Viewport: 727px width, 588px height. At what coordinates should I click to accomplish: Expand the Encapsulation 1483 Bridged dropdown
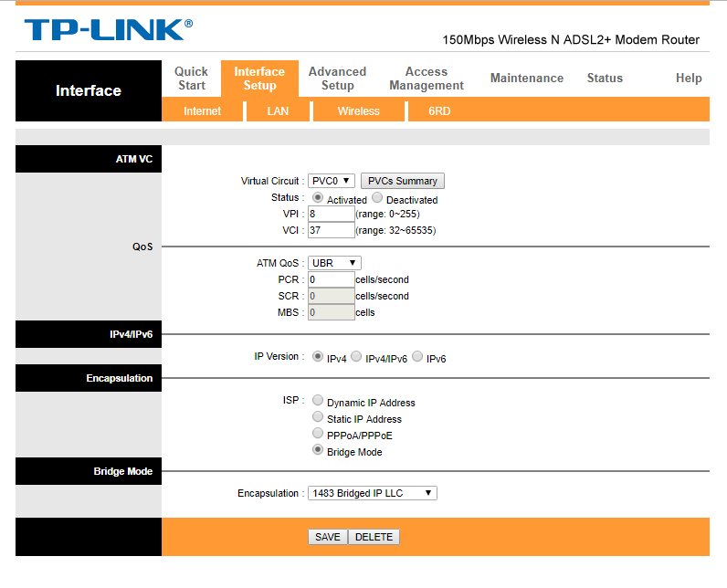tap(373, 493)
